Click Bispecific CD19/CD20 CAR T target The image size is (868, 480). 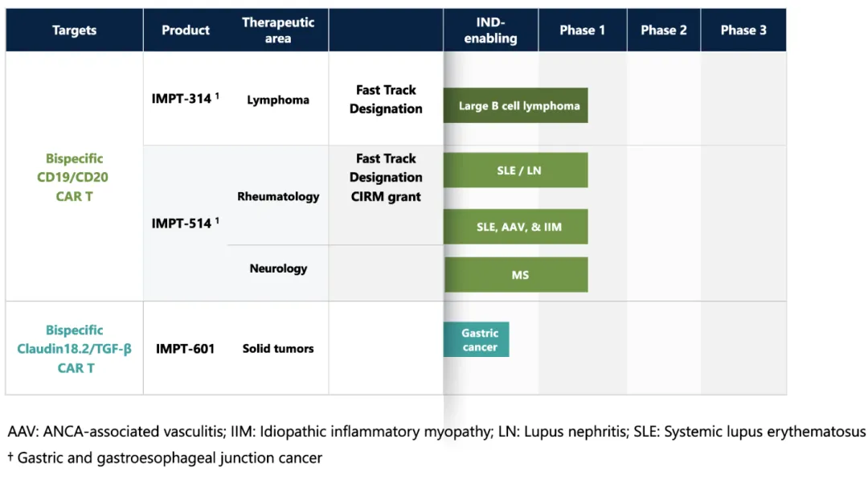point(74,177)
